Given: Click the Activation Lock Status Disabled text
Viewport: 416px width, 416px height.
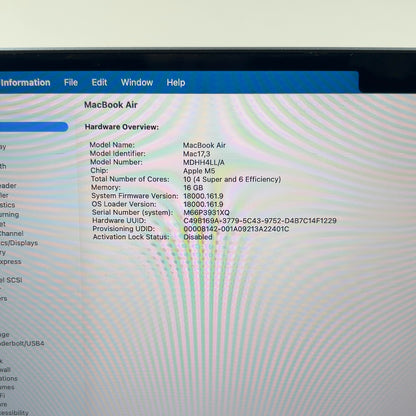Looking at the screenshot, I should (198, 237).
